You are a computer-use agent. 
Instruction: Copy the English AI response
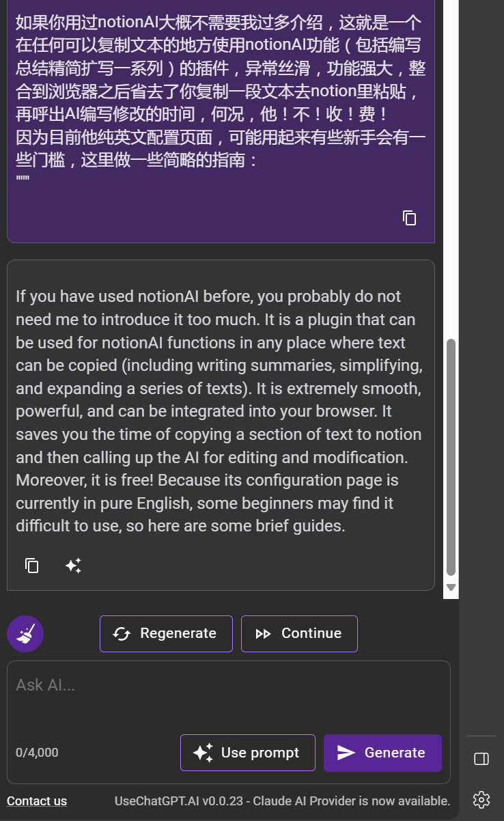click(32, 566)
